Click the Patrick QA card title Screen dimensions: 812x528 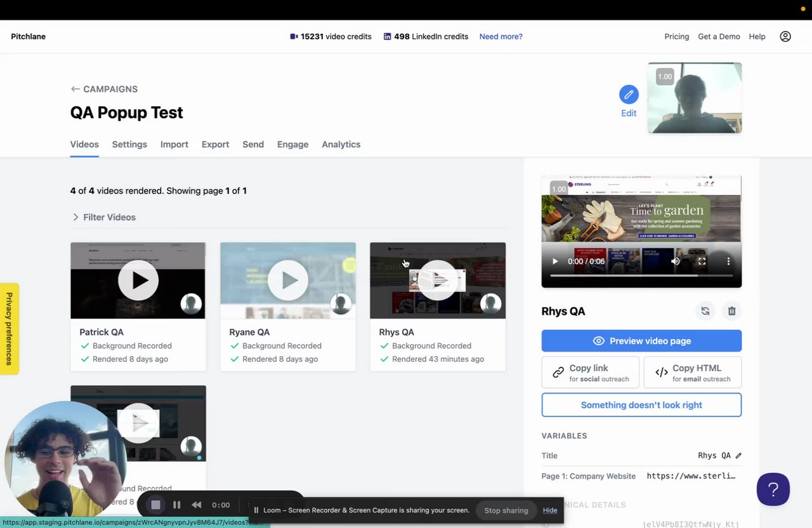(101, 332)
